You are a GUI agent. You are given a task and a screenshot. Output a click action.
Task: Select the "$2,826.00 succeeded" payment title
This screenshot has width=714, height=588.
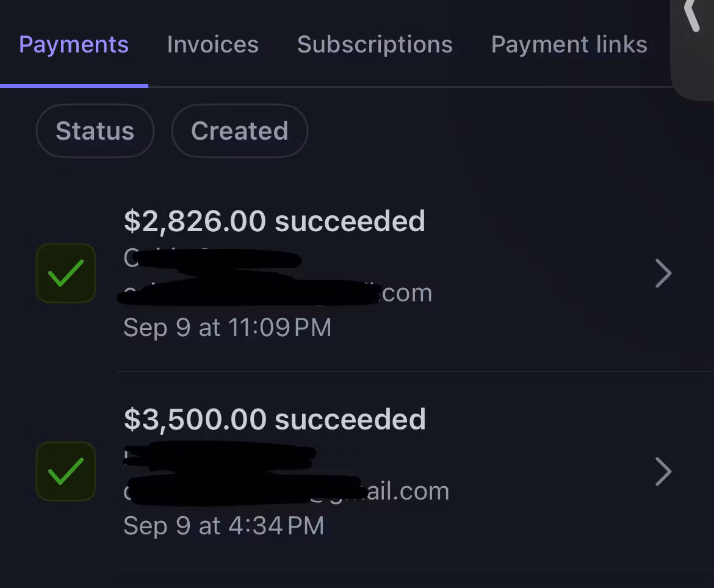coord(275,221)
